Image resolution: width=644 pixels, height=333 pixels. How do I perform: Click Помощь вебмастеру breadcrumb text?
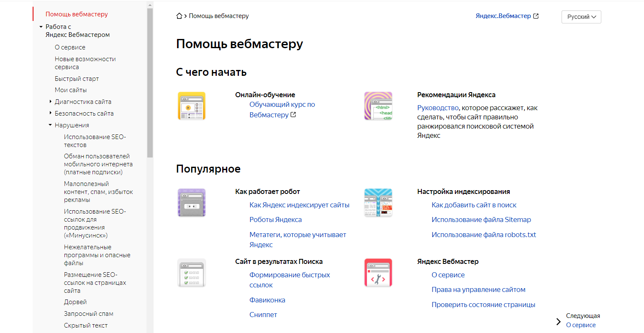tap(219, 16)
